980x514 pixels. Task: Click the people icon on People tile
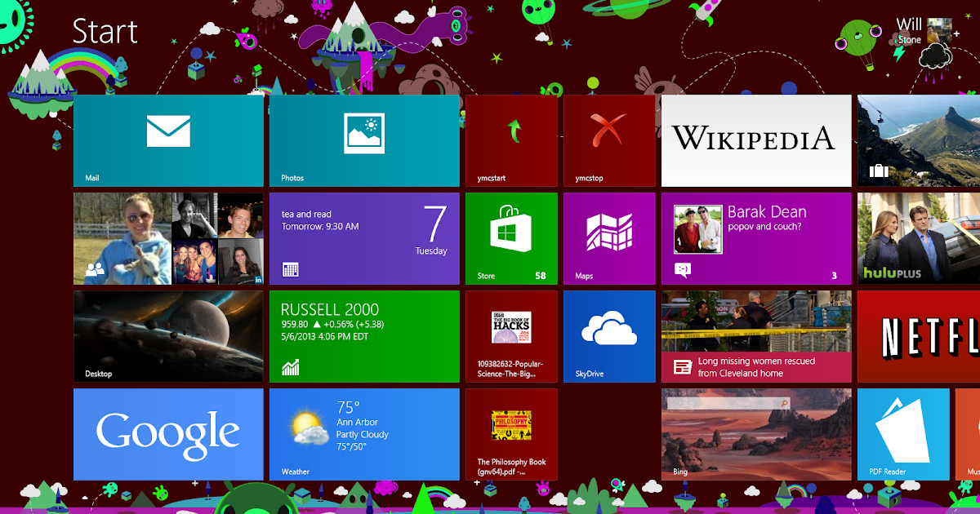tap(95, 270)
